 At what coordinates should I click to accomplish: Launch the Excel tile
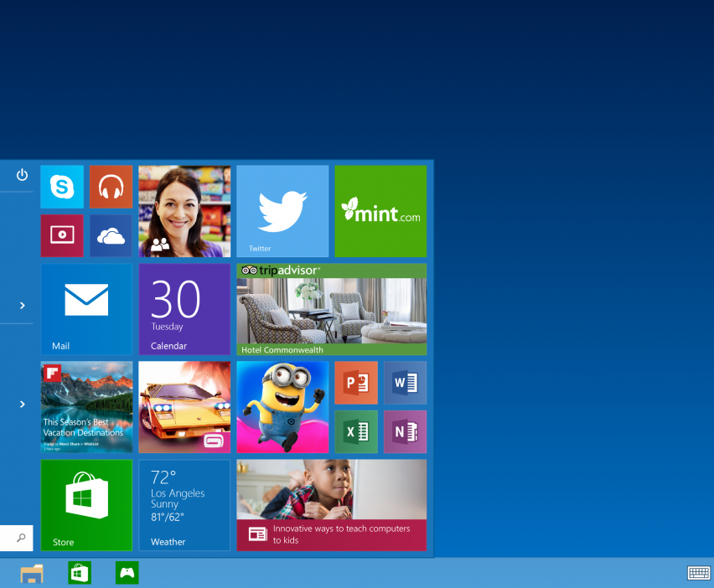pyautogui.click(x=356, y=431)
